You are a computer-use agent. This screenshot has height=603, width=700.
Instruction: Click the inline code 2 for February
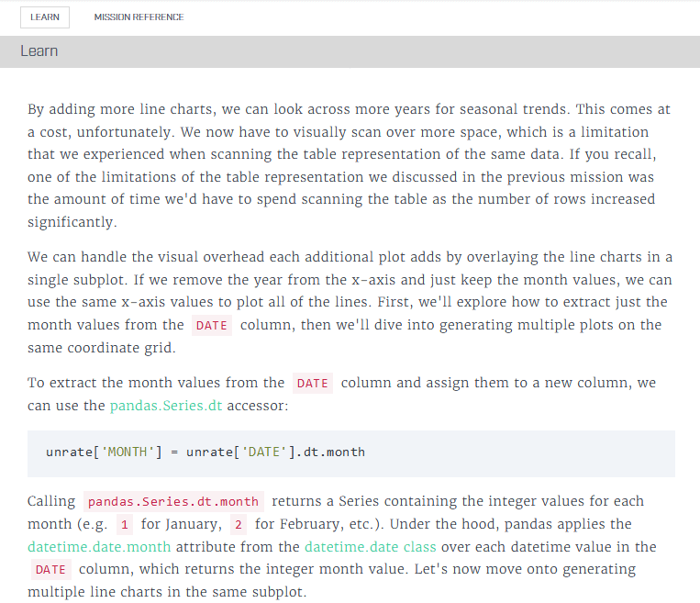click(239, 524)
